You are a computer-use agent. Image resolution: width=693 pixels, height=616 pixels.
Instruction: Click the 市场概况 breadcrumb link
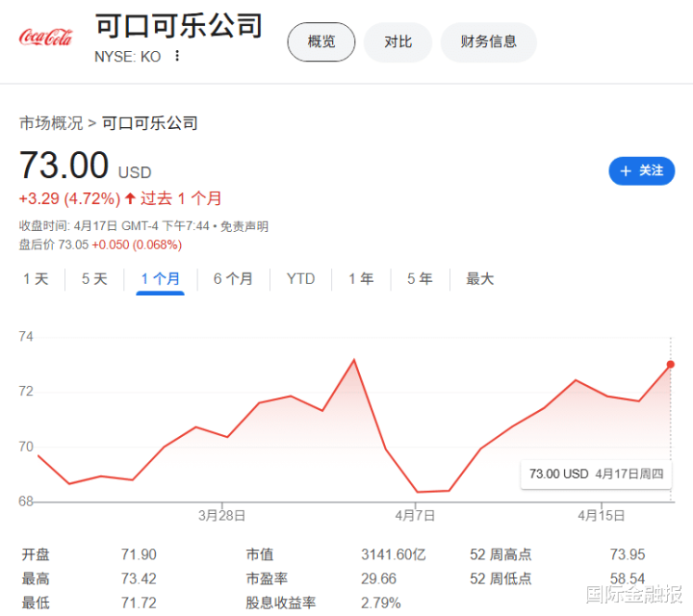tap(51, 123)
